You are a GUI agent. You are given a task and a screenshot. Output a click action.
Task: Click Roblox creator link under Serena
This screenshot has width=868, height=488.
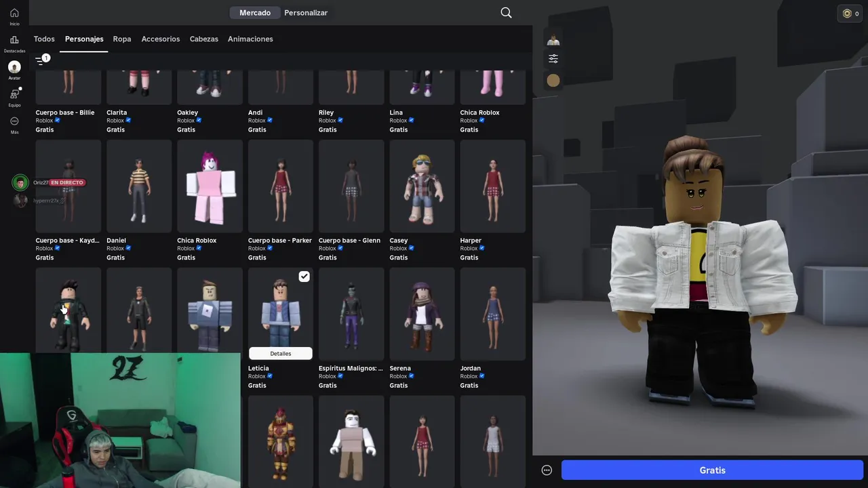pyautogui.click(x=398, y=376)
